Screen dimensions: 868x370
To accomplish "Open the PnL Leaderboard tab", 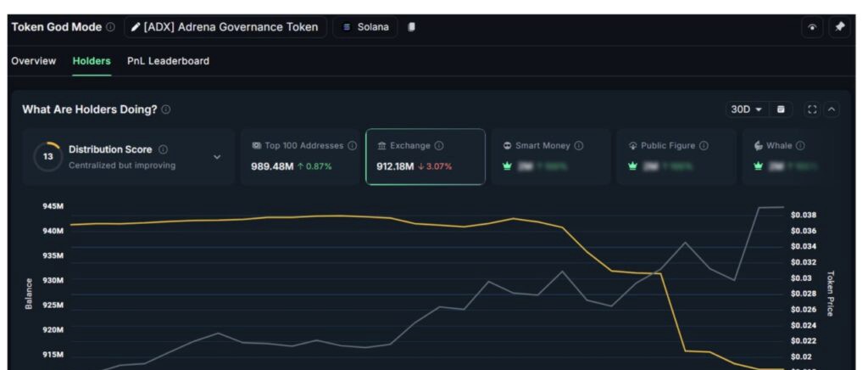I will coord(169,61).
